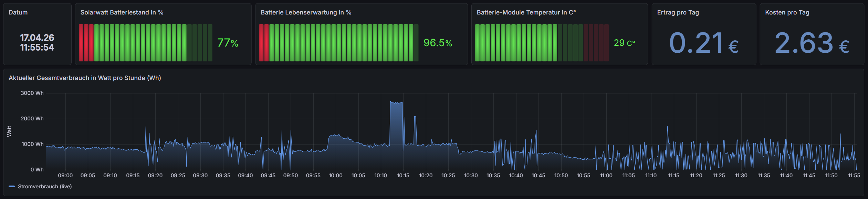
Task: Toggle the Stromverbrauch (live) legend series
Action: (x=45, y=187)
